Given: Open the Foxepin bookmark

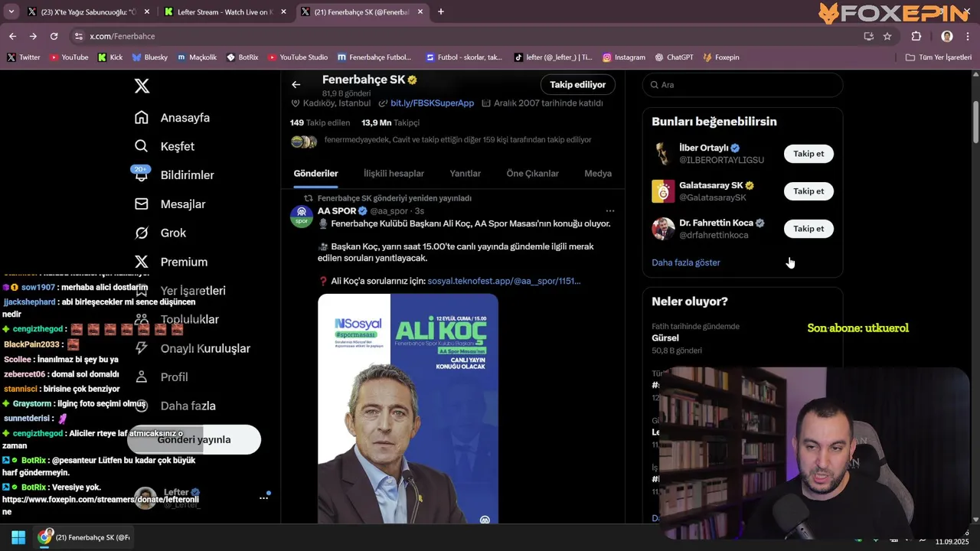Looking at the screenshot, I should click(x=721, y=57).
